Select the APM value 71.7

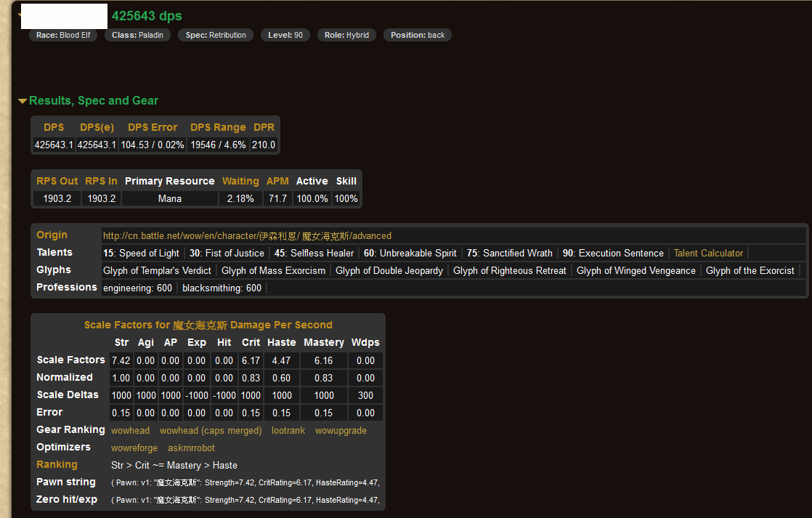277,199
